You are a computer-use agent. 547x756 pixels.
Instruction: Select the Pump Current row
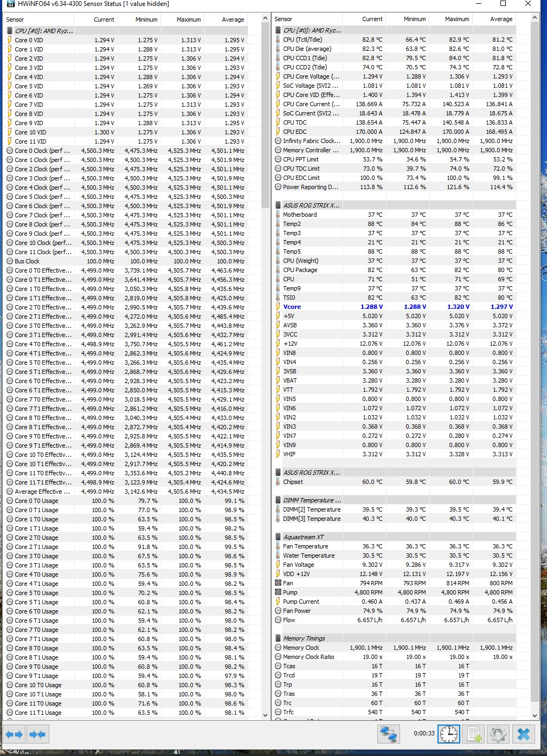coord(395,602)
